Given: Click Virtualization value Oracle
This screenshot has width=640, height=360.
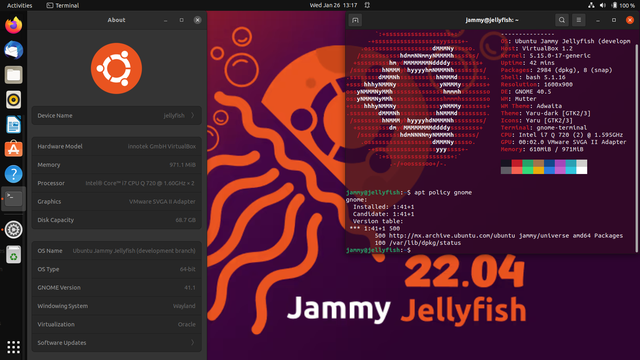Looking at the screenshot, I should point(187,324).
